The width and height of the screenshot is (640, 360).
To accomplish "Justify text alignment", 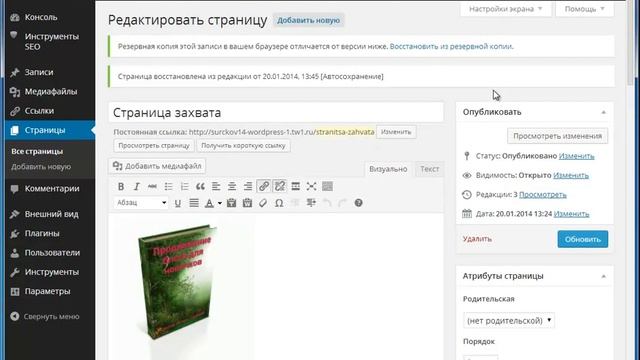I will (x=194, y=203).
